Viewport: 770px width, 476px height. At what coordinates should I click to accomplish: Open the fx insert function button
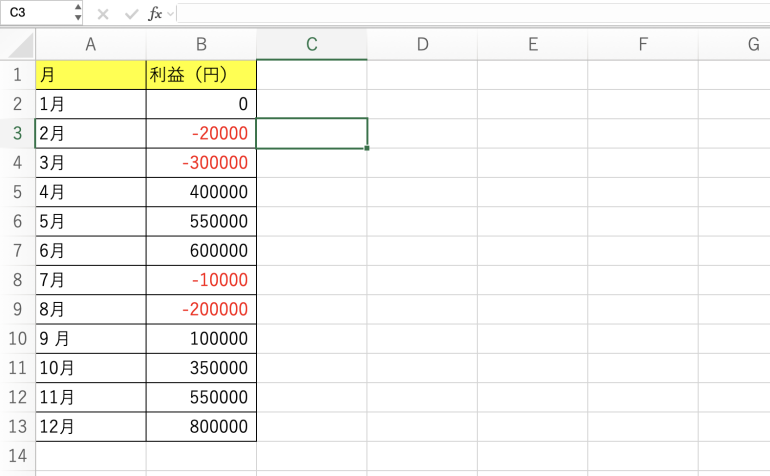[155, 14]
